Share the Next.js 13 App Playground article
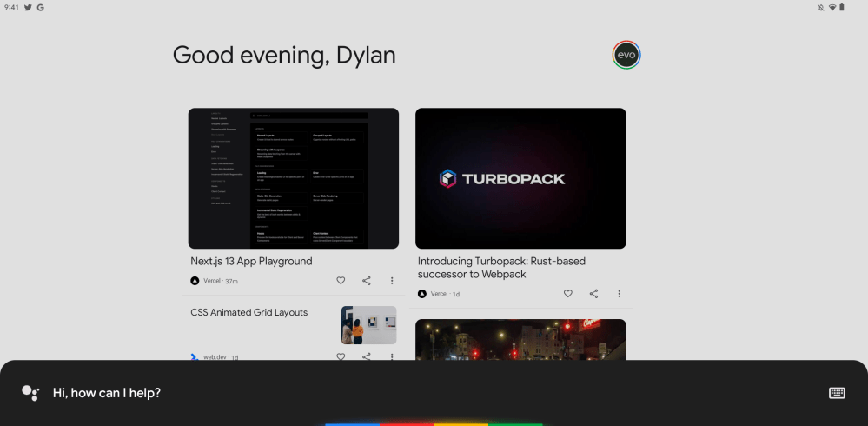Image resolution: width=868 pixels, height=426 pixels. (x=367, y=281)
